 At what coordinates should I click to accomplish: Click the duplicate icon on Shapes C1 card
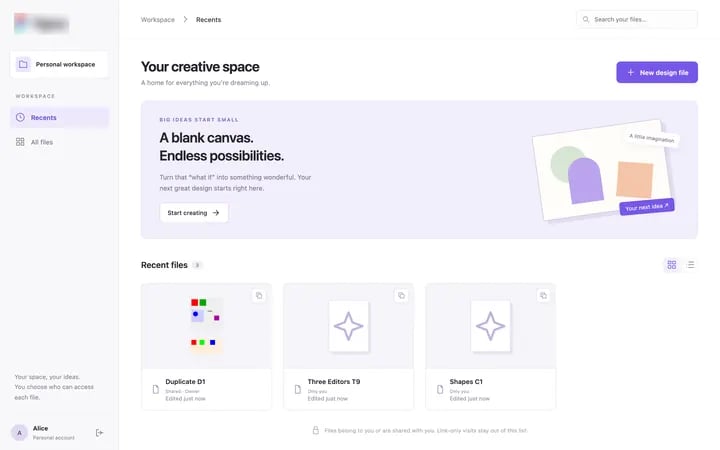[x=543, y=295]
